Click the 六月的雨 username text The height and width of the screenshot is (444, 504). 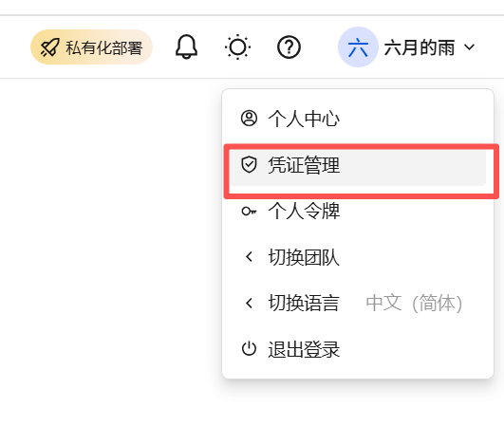(420, 47)
